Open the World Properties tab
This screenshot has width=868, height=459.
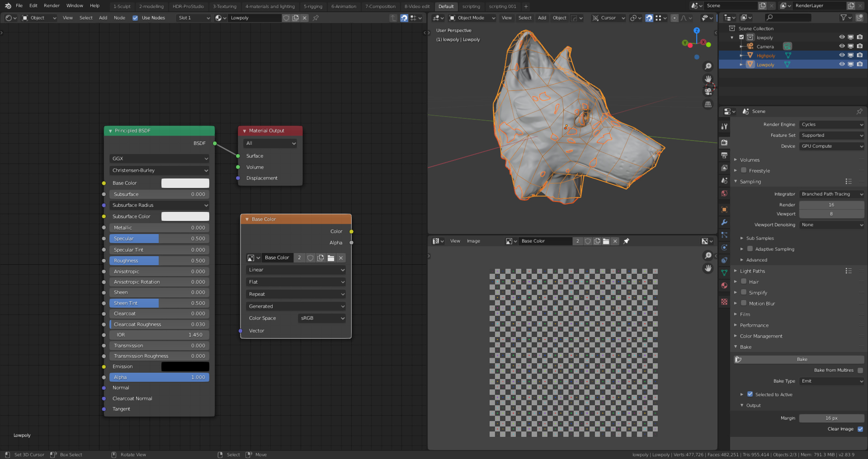pos(725,193)
